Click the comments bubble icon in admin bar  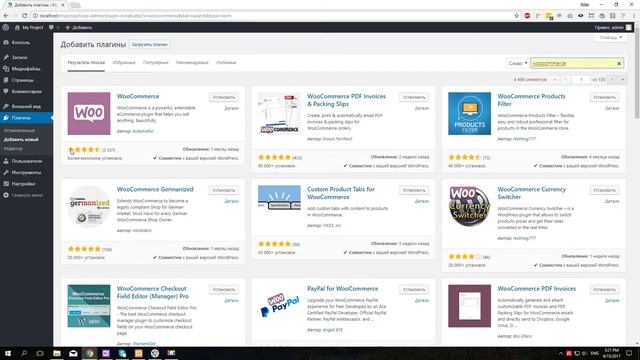[x=51, y=27]
